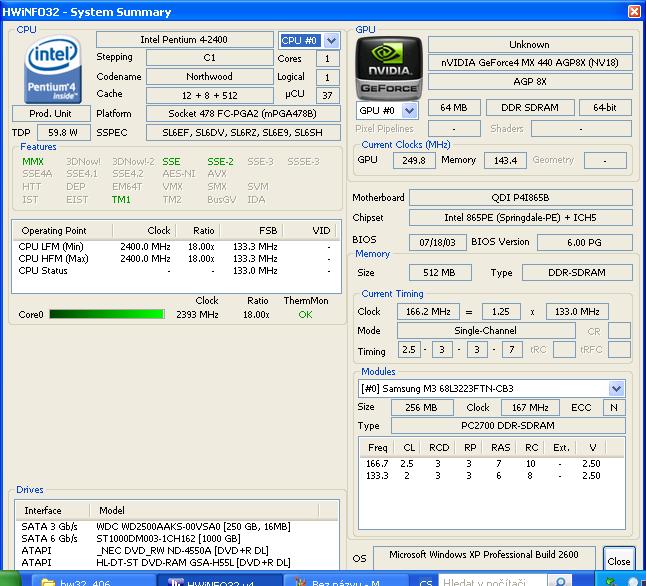Click the Intel 865PE chipset field

(521, 218)
